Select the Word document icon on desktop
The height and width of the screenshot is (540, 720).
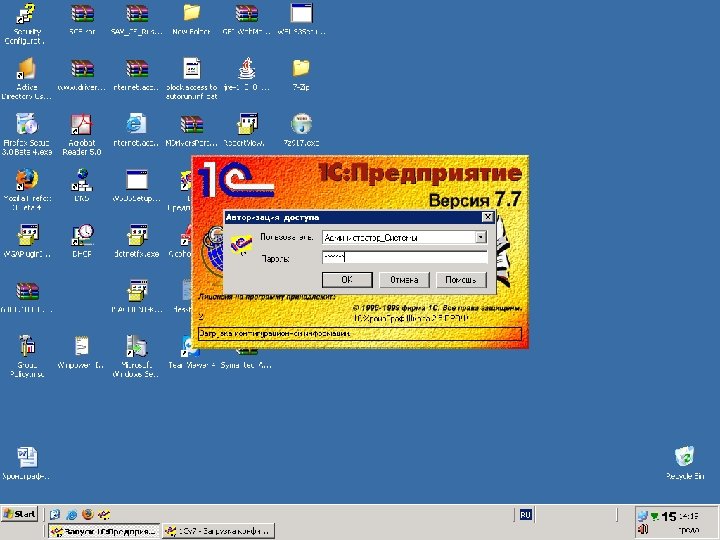coord(27,463)
